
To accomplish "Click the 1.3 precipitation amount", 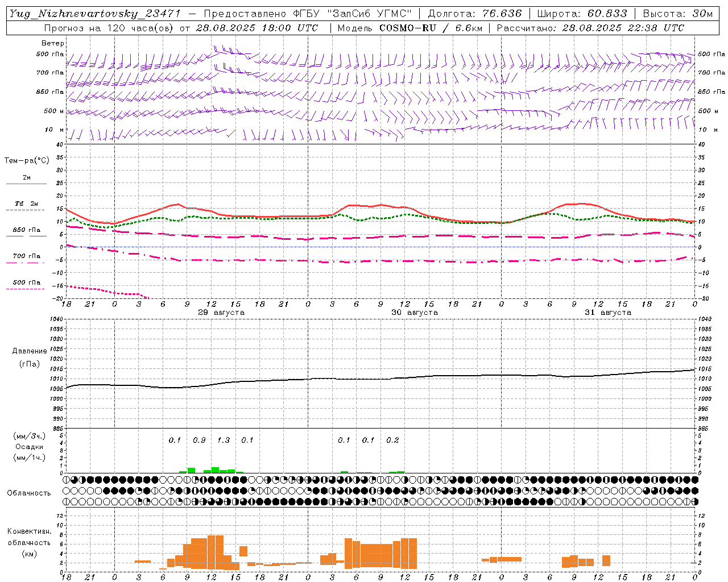I will (x=224, y=440).
